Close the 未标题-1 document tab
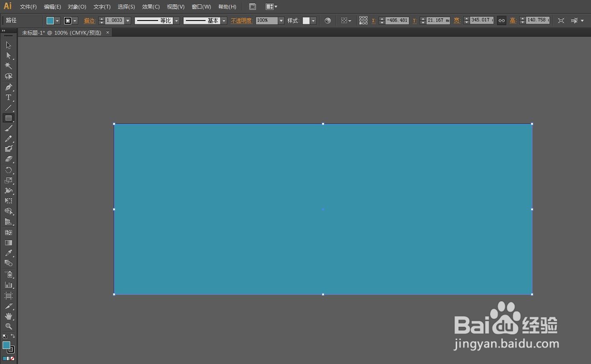Image resolution: width=591 pixels, height=364 pixels. 108,32
